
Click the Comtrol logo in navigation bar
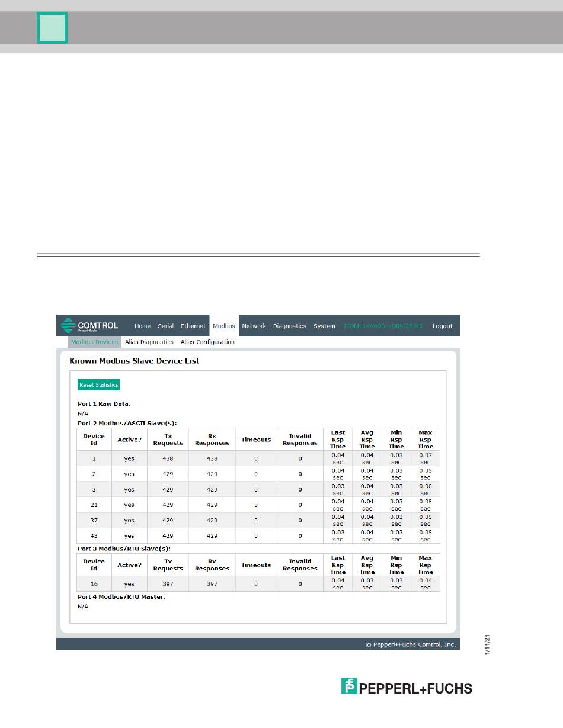pyautogui.click(x=89, y=326)
